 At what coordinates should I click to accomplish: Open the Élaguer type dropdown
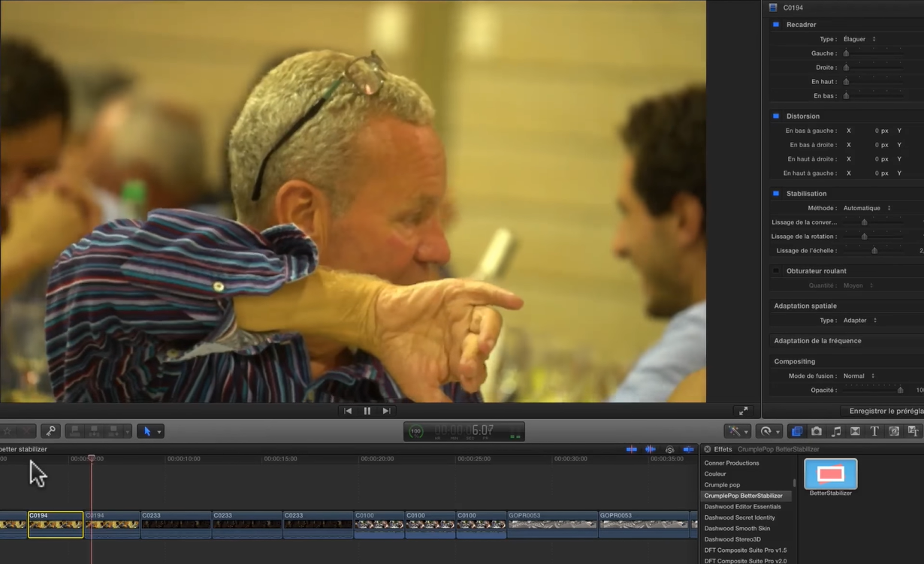(859, 39)
